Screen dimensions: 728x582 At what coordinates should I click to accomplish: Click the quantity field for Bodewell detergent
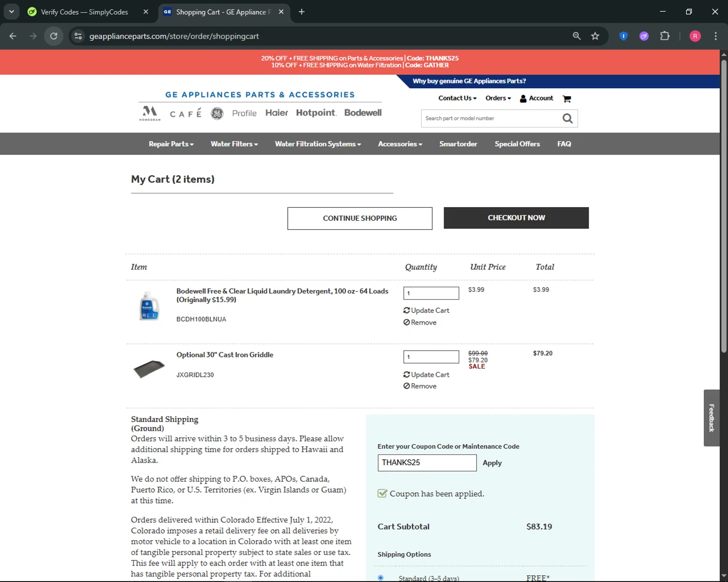point(431,293)
